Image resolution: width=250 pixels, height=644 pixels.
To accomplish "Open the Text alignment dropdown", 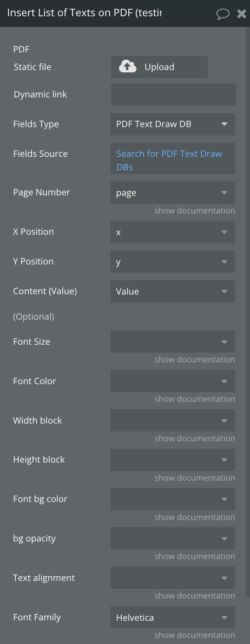I will pos(173,578).
